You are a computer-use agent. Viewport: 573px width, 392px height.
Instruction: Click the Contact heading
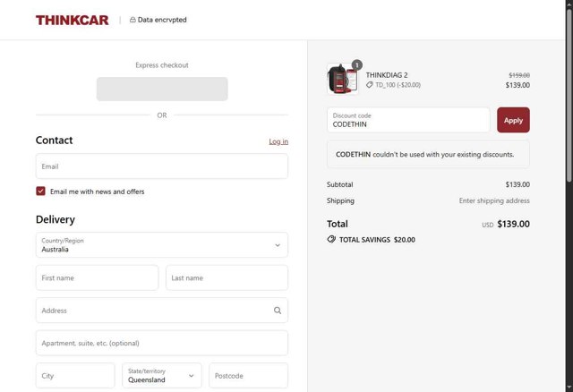coord(54,141)
